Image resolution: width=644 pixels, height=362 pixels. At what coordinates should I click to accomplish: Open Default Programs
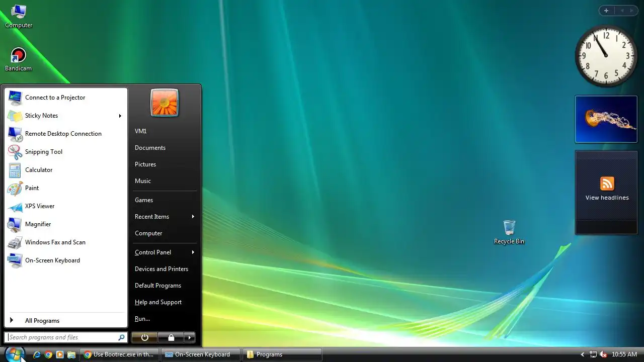(165, 286)
